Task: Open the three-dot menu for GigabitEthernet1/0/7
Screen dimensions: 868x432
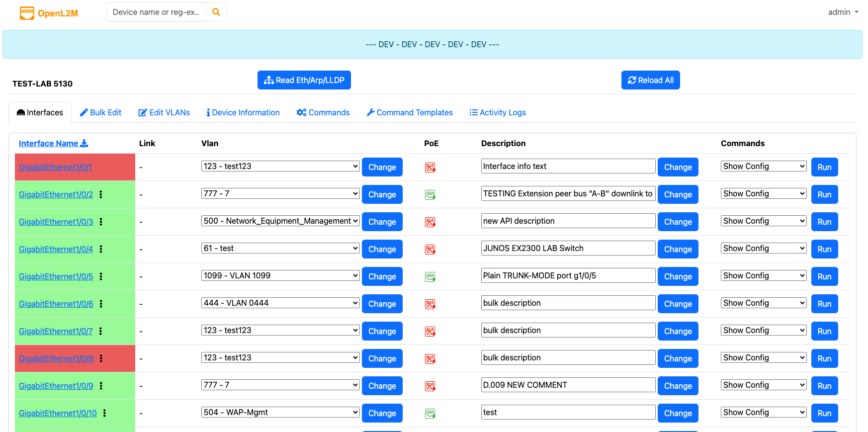Action: click(x=100, y=331)
